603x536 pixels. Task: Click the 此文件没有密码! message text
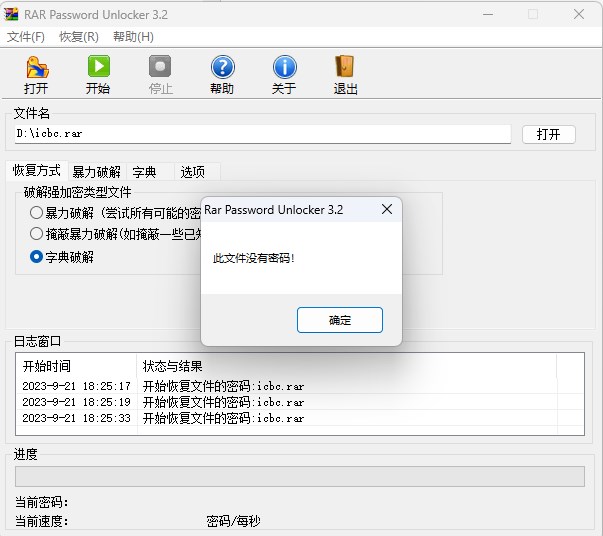[x=253, y=258]
